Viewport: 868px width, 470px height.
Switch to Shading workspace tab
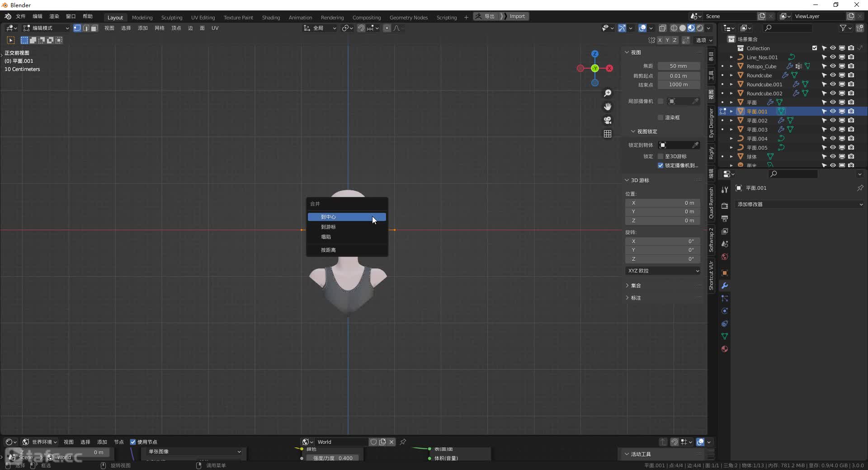coord(271,17)
